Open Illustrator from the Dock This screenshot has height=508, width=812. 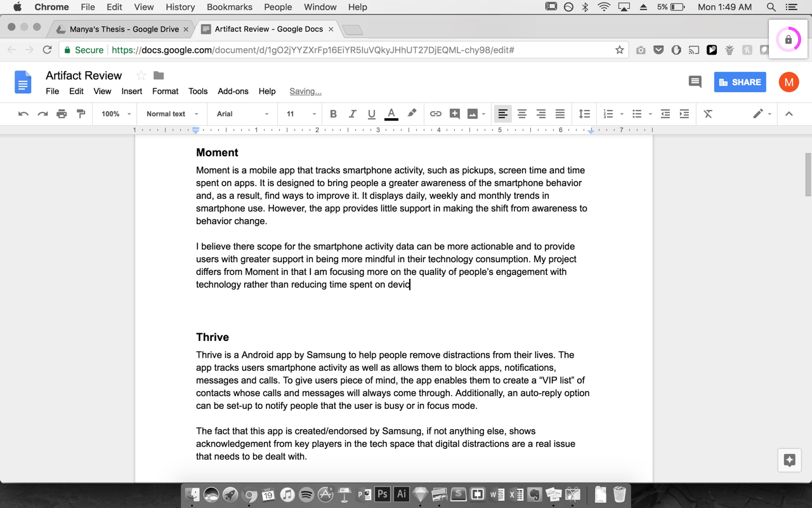(401, 494)
